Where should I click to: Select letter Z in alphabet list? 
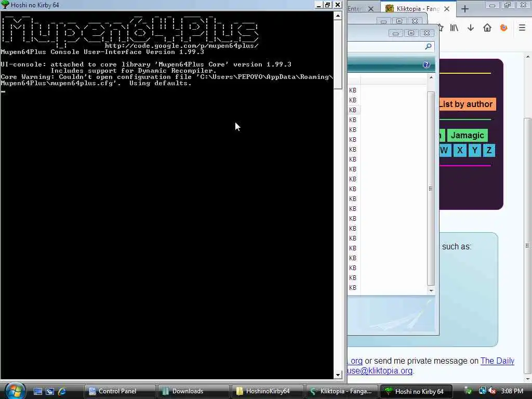(489, 150)
